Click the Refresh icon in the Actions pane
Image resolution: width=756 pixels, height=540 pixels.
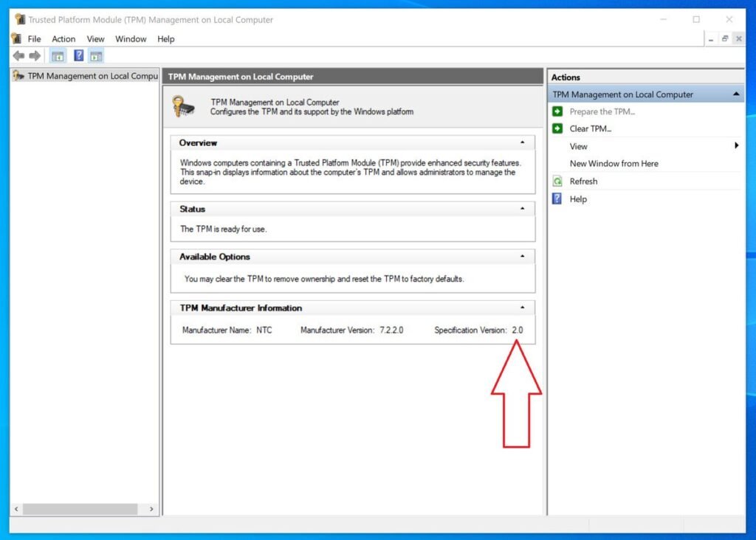557,181
